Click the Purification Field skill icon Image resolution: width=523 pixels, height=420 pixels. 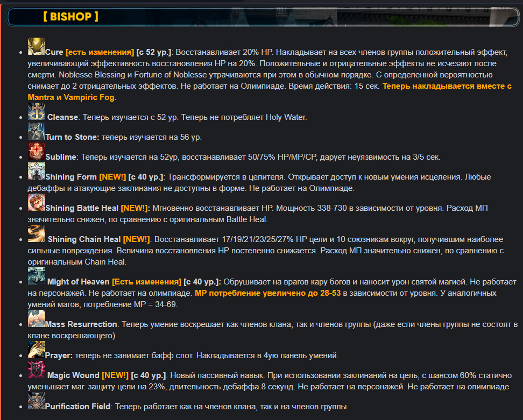pos(36,402)
